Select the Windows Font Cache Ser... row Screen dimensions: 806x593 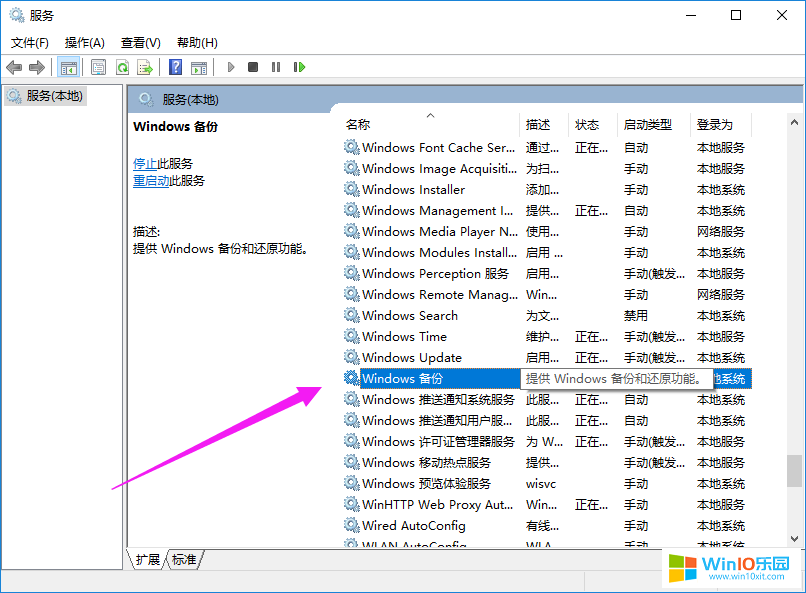click(547, 147)
